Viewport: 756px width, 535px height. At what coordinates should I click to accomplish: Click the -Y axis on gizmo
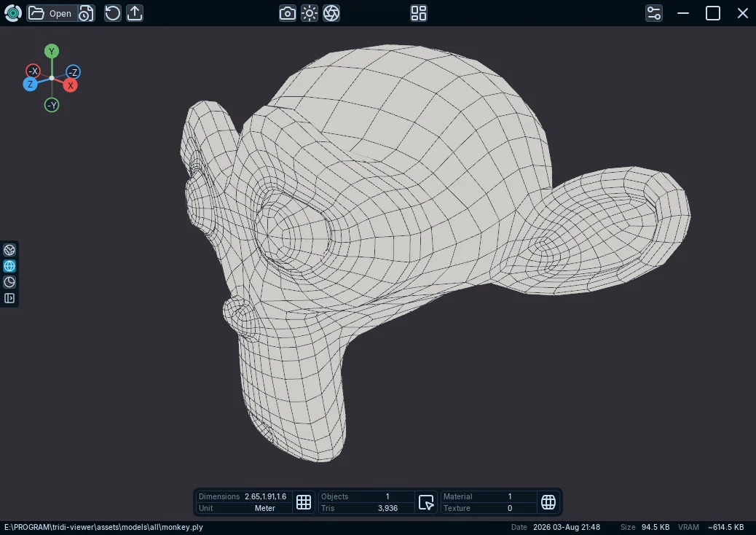point(52,105)
